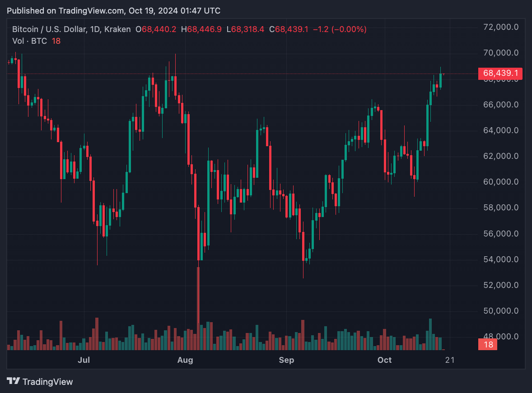Click the red volume tag 18 on the price axis
Screen dimensions: 532x393
click(x=488, y=345)
